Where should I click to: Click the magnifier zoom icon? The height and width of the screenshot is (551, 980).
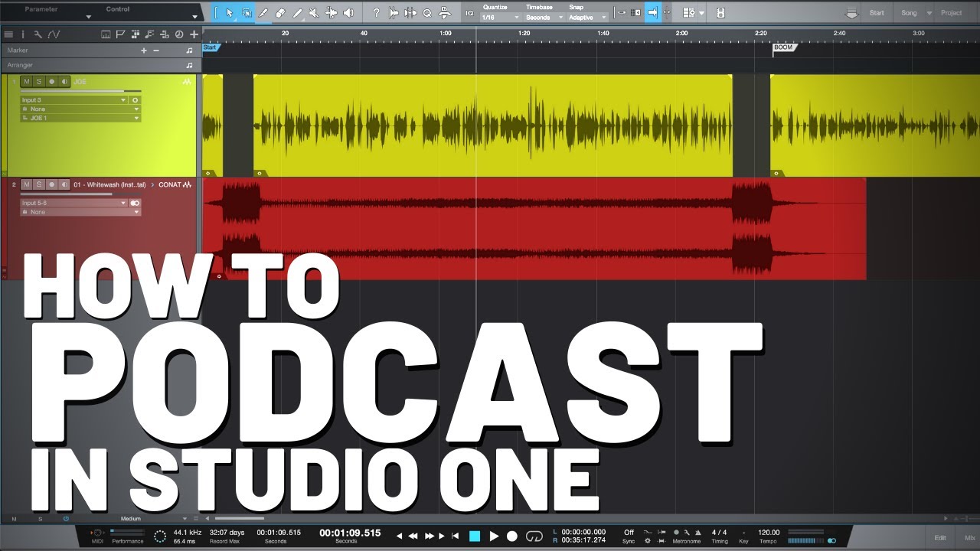tap(427, 13)
